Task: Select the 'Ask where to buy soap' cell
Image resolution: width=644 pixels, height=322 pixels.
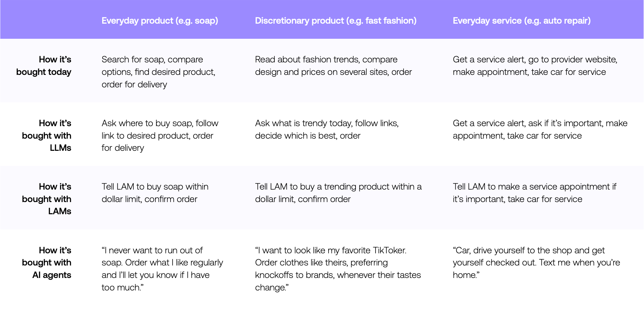Action: click(160, 135)
